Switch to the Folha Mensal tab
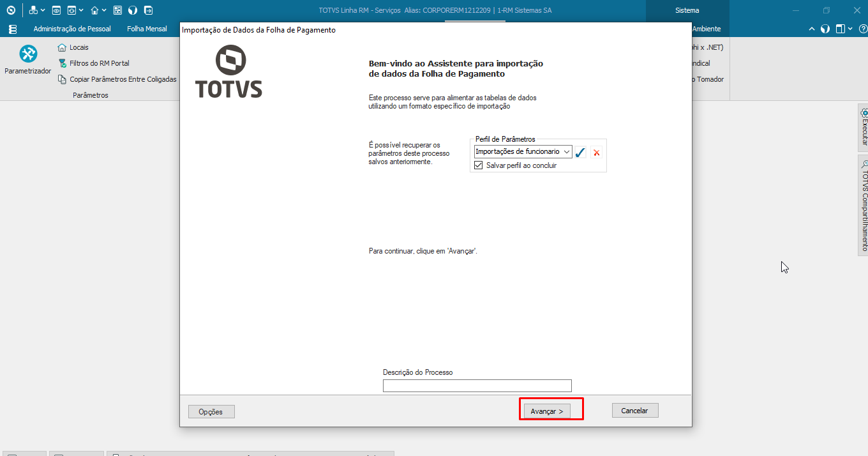868x456 pixels. [x=147, y=29]
